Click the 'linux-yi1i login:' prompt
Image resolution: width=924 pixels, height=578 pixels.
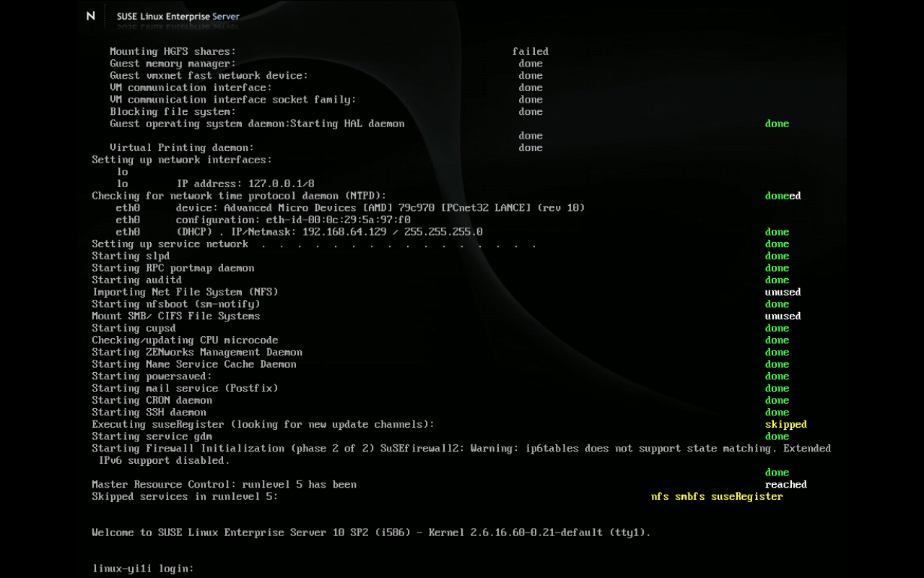coord(143,569)
